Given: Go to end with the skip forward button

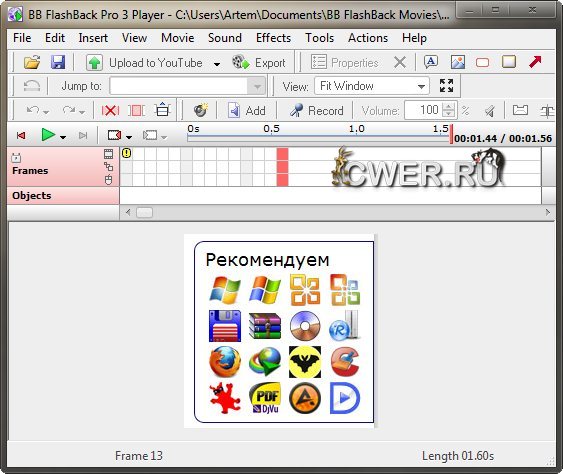Looking at the screenshot, I should coord(83,135).
